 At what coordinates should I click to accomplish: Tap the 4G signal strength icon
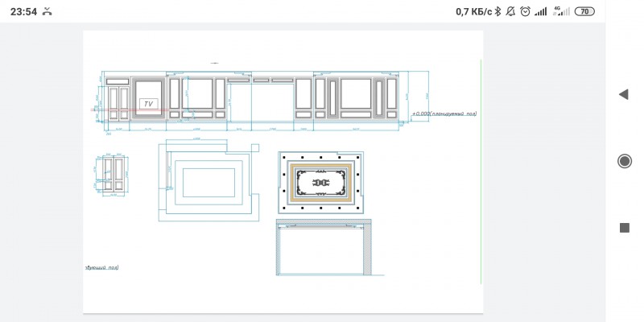pyautogui.click(x=561, y=11)
